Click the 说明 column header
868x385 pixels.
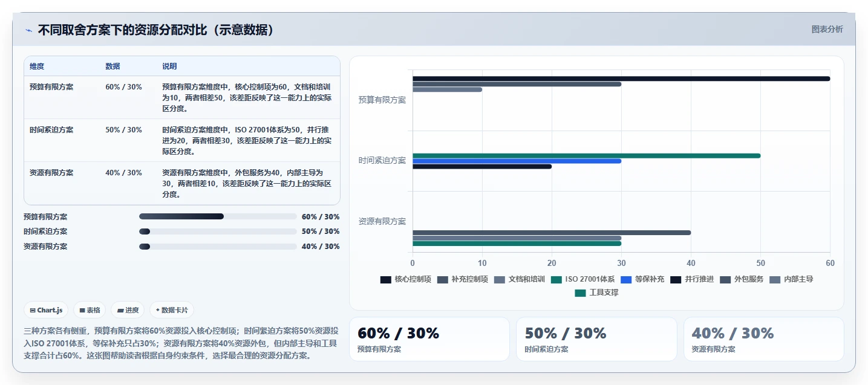coord(169,66)
